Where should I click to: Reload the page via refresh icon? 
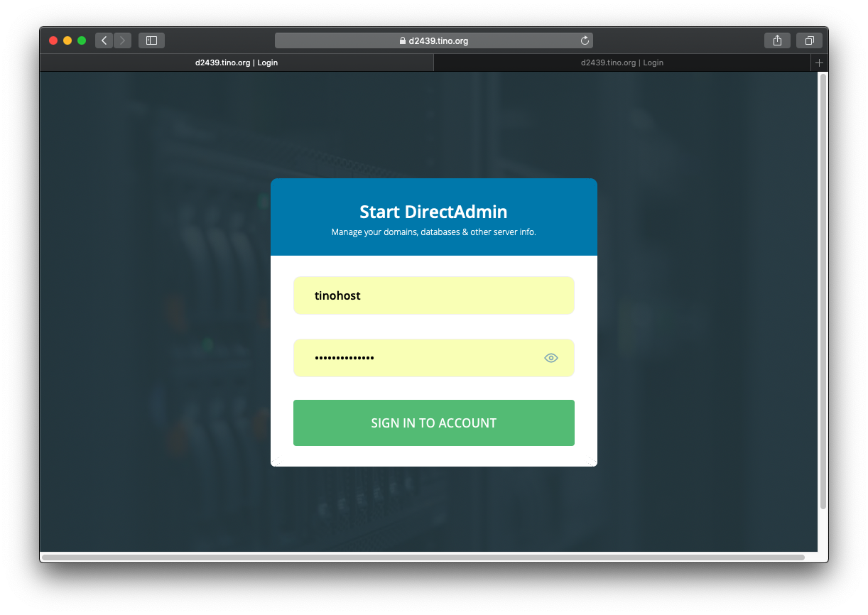click(585, 40)
